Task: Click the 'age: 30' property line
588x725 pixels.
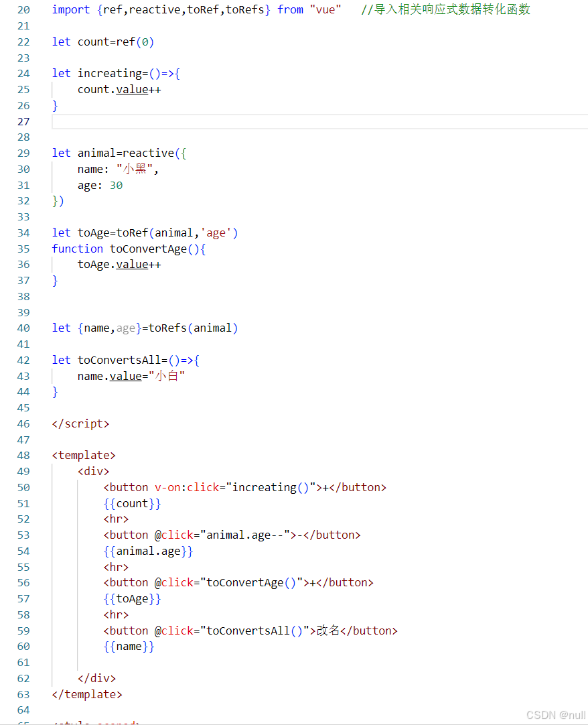Action: 100,186
